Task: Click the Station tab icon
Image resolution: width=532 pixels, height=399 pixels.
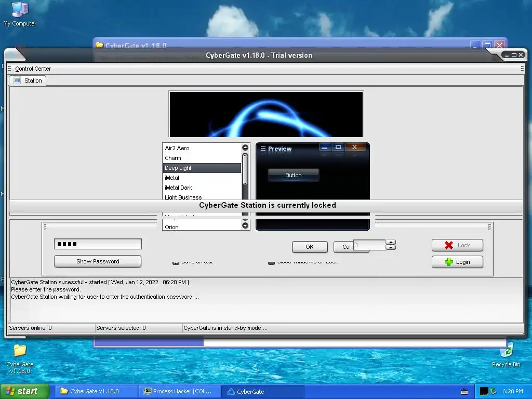Action: pos(17,81)
